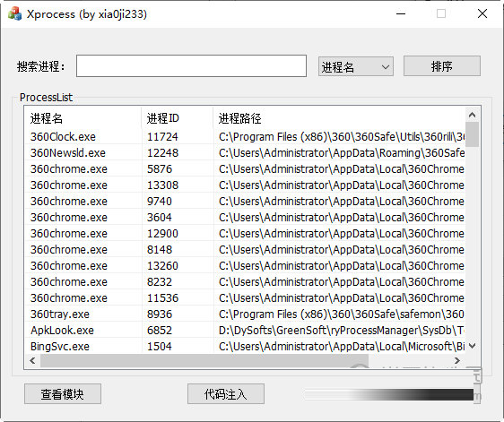This screenshot has width=504, height=422.
Task: Select 360chrome.exe row with ID 11536
Action: 245,297
